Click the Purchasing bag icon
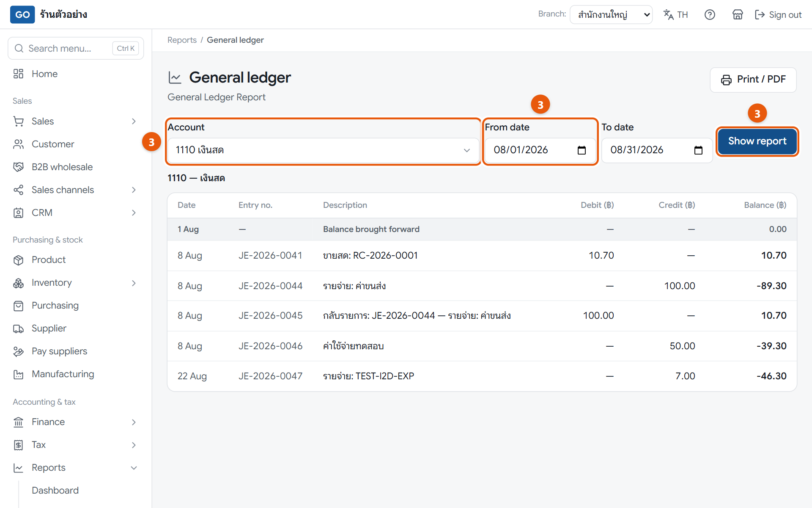 pos(18,306)
